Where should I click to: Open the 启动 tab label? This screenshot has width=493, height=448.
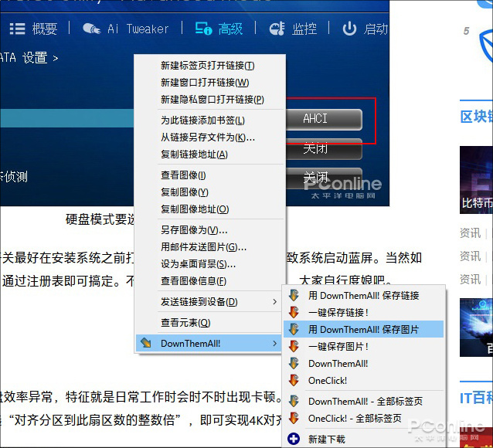point(376,29)
